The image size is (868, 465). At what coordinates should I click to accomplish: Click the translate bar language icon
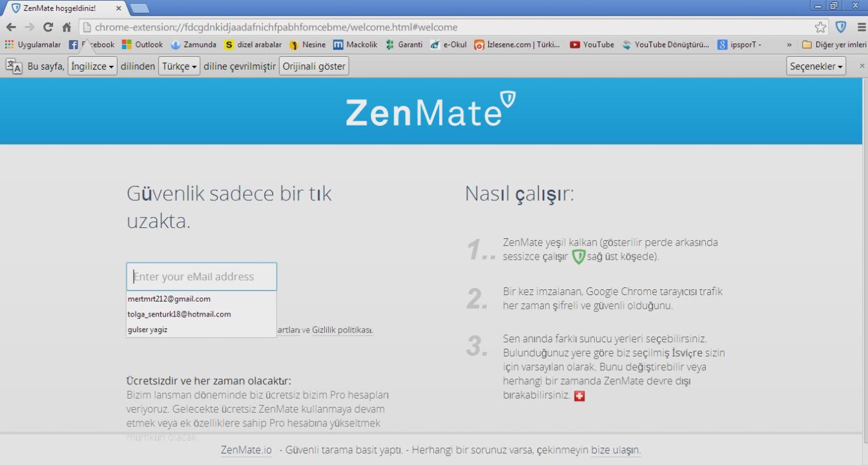[x=14, y=66]
